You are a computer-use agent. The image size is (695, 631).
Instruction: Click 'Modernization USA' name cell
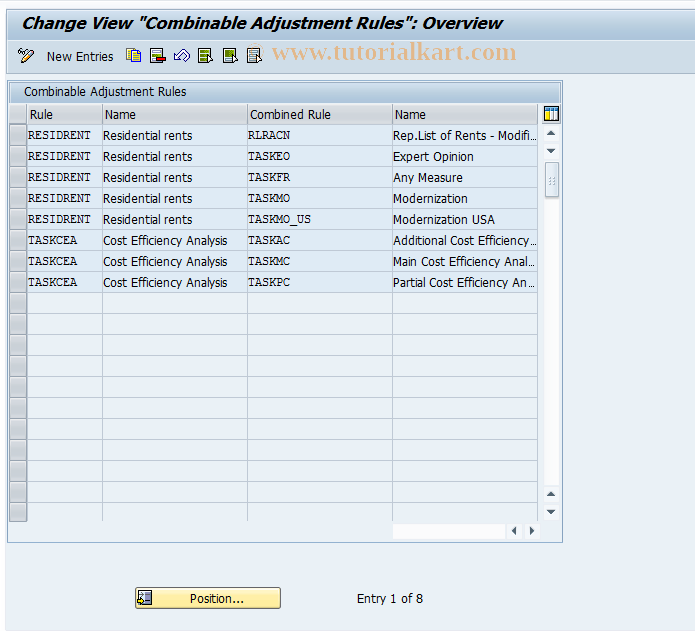(x=465, y=219)
